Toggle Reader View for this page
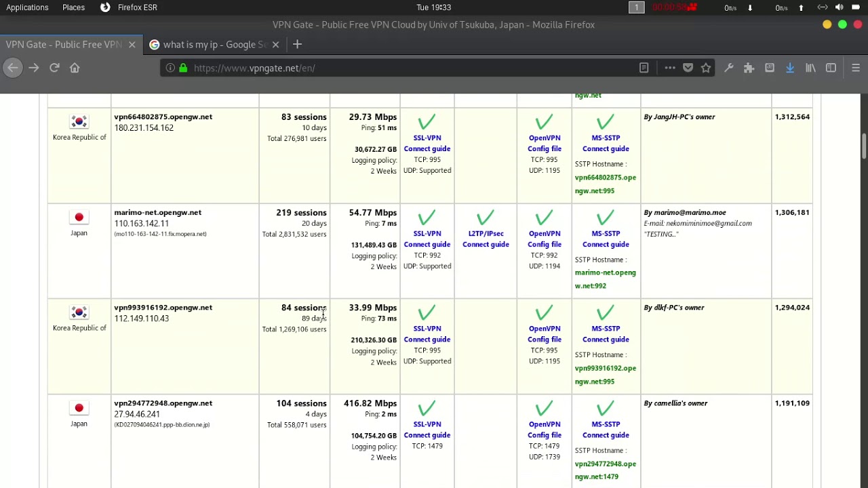868x488 pixels. click(x=644, y=68)
